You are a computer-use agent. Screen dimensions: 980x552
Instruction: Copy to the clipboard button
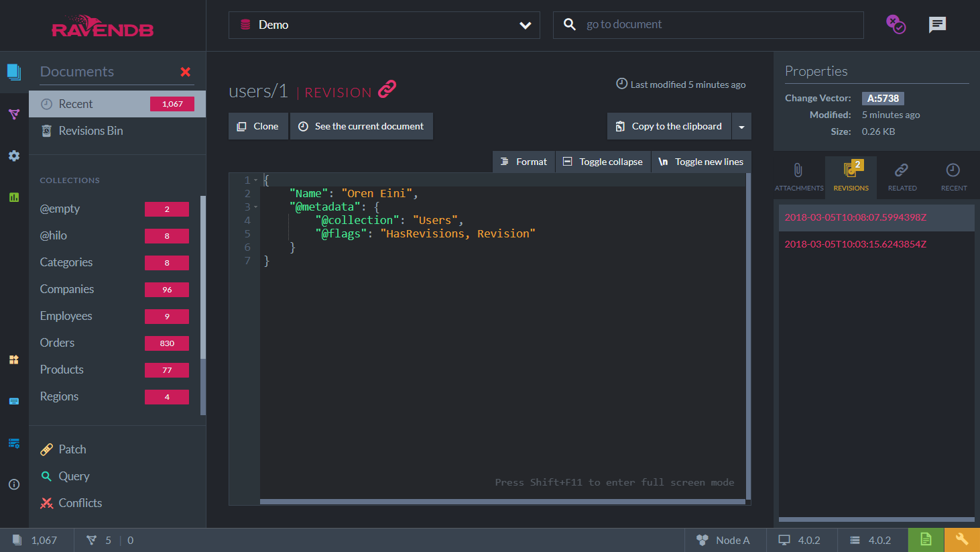[669, 126]
